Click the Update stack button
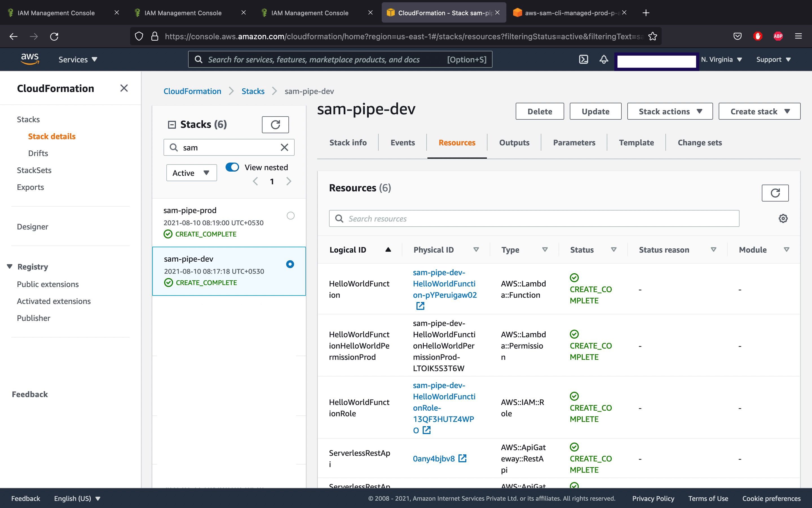 [595, 111]
